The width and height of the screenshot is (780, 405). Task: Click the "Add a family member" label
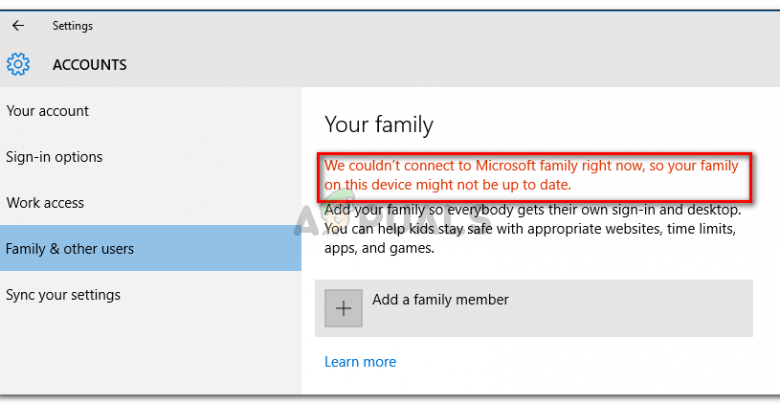(440, 299)
